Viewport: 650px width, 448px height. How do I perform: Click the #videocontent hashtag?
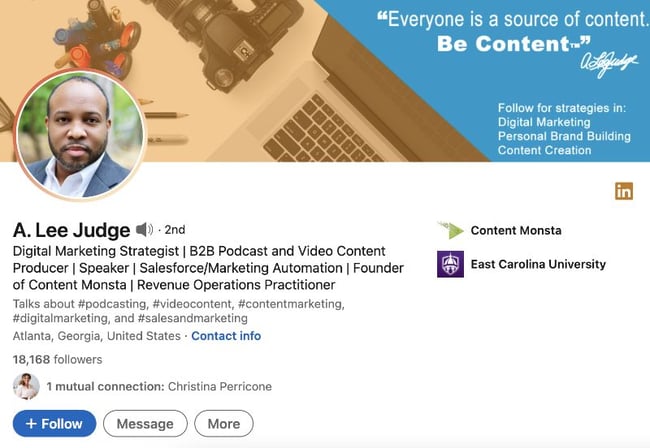pyautogui.click(x=193, y=304)
